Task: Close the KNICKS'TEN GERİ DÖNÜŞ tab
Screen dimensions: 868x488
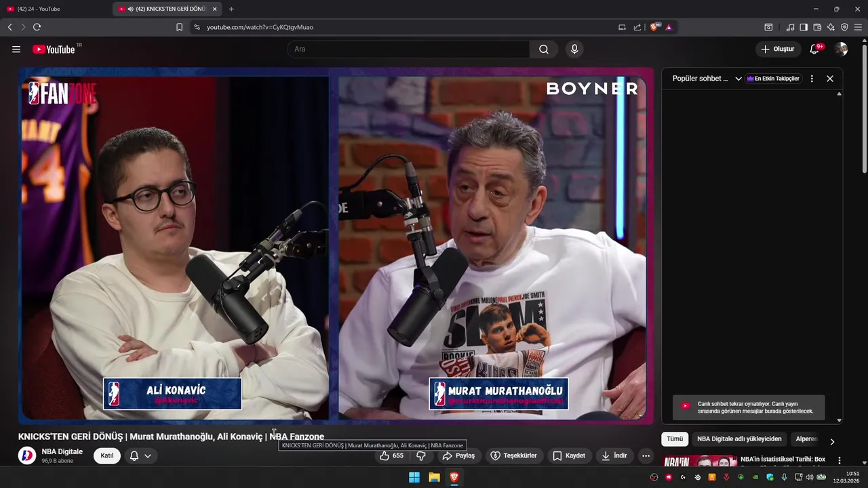Action: (214, 9)
